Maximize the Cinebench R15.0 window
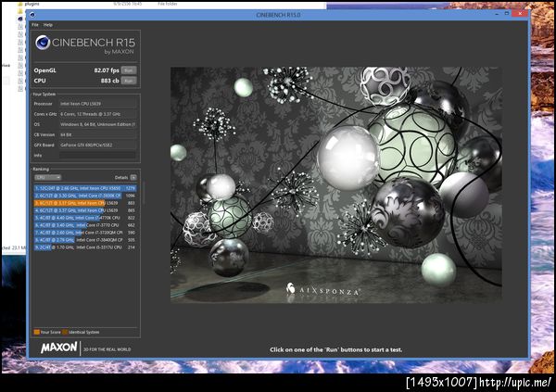Image resolution: width=556 pixels, height=392 pixels. click(x=507, y=14)
